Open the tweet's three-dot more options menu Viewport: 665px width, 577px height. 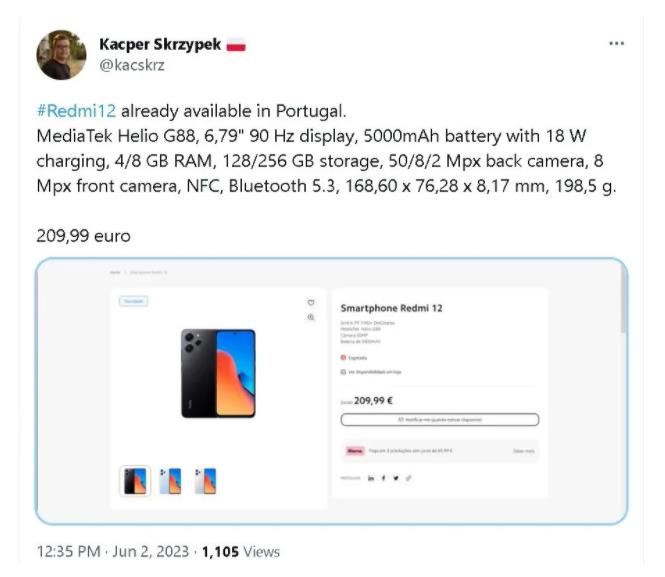[x=616, y=44]
